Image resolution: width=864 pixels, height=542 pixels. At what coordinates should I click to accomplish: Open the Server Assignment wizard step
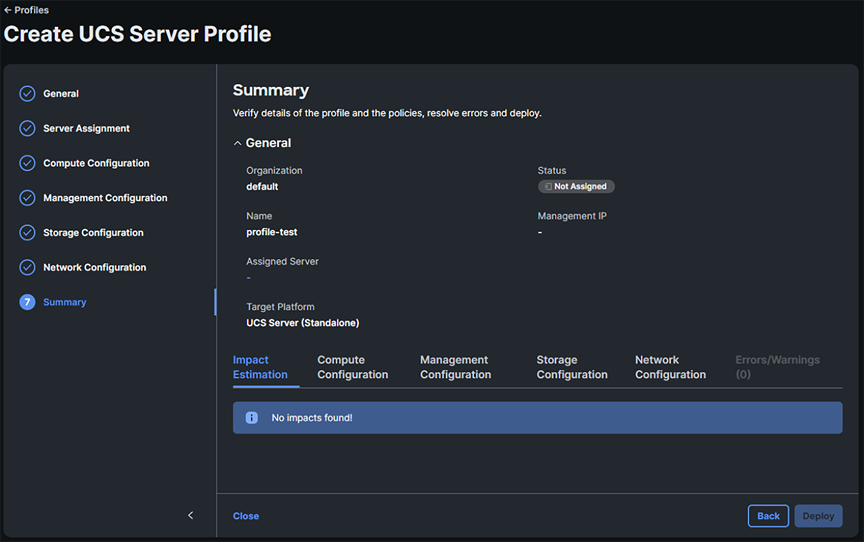[87, 128]
